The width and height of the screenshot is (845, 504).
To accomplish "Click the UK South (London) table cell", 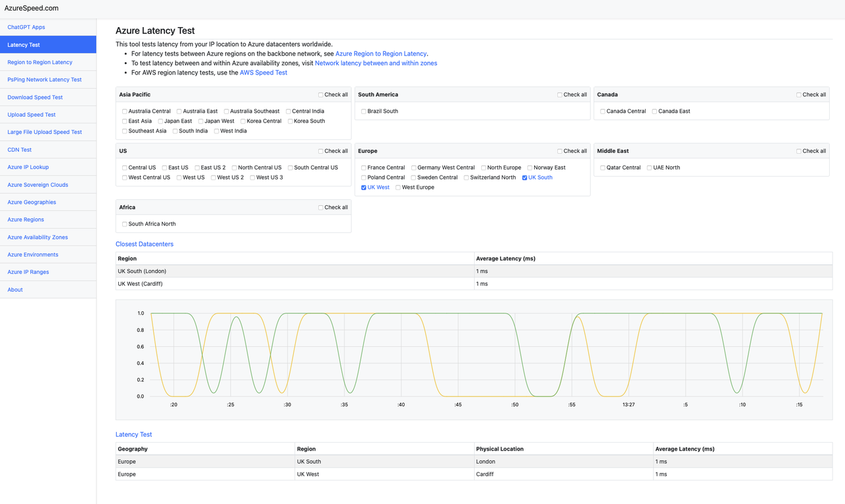I will point(294,271).
